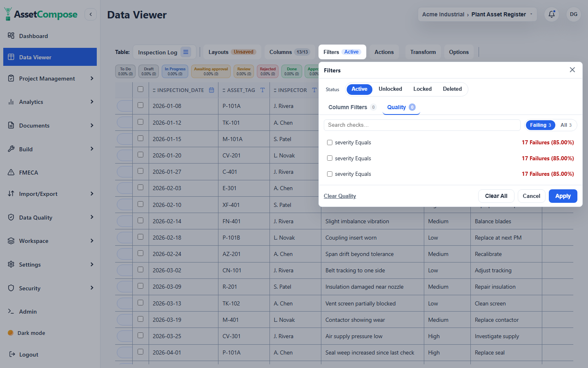Open the Layouts Unsaved tab

click(232, 52)
